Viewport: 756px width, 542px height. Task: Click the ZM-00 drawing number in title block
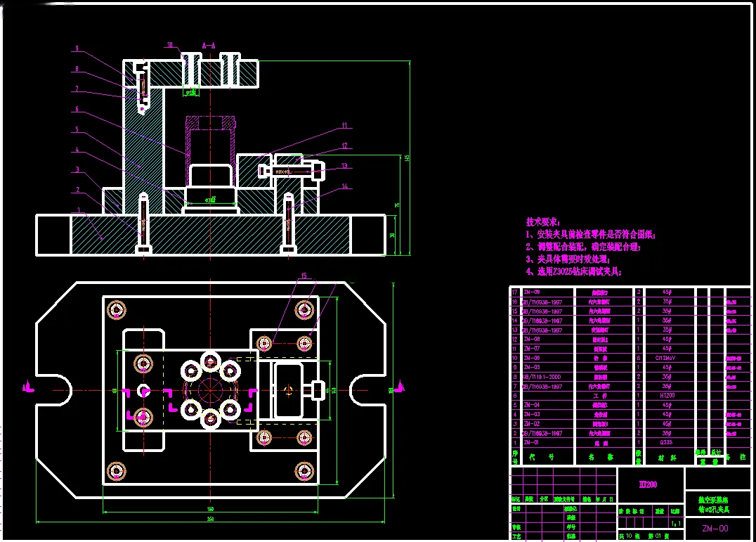tap(715, 529)
